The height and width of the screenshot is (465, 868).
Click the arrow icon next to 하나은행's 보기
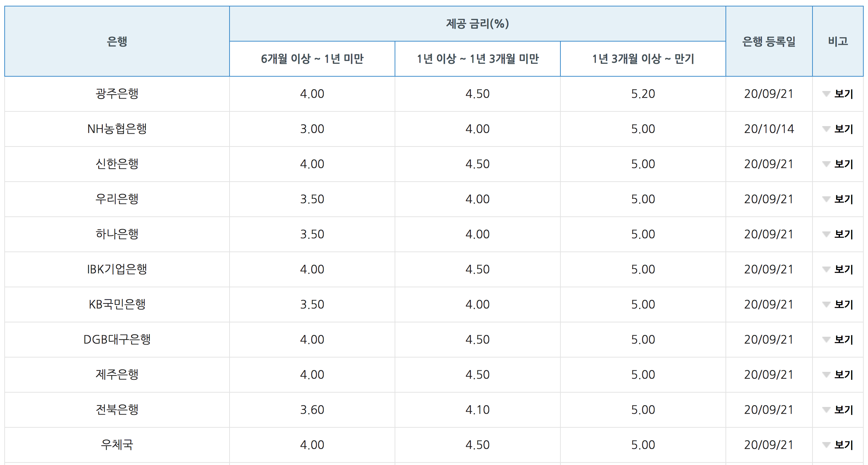click(x=826, y=234)
